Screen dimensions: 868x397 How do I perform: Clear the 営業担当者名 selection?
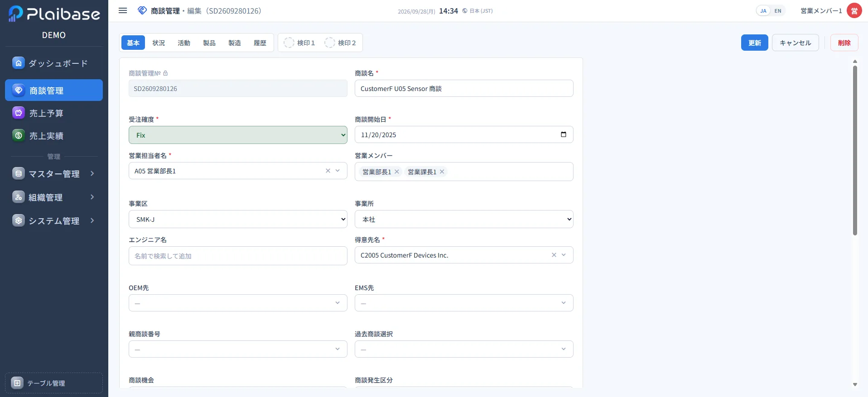click(328, 171)
